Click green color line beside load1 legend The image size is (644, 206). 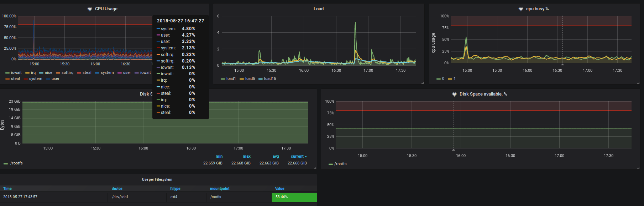pos(223,79)
